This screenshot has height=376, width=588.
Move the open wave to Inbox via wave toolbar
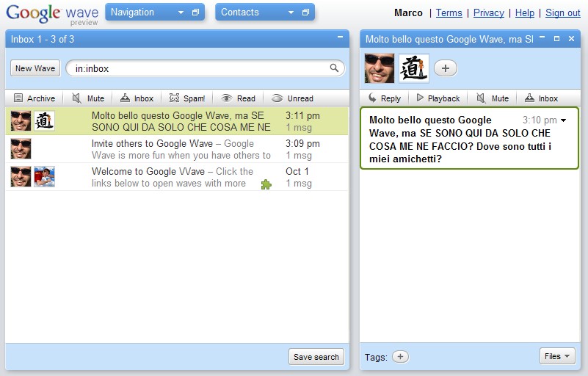(x=541, y=98)
